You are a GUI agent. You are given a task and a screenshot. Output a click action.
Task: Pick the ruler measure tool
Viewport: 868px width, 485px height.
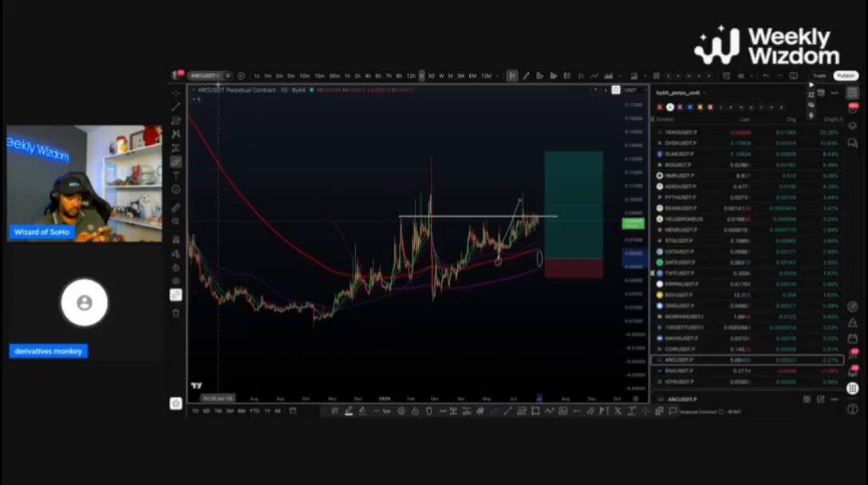(x=176, y=207)
